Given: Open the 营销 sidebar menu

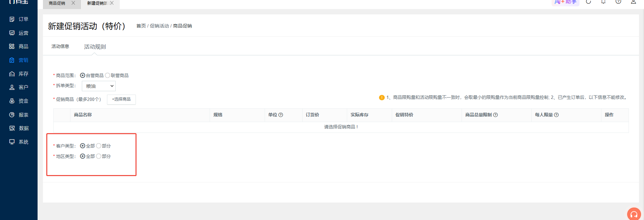Looking at the screenshot, I should (19, 60).
